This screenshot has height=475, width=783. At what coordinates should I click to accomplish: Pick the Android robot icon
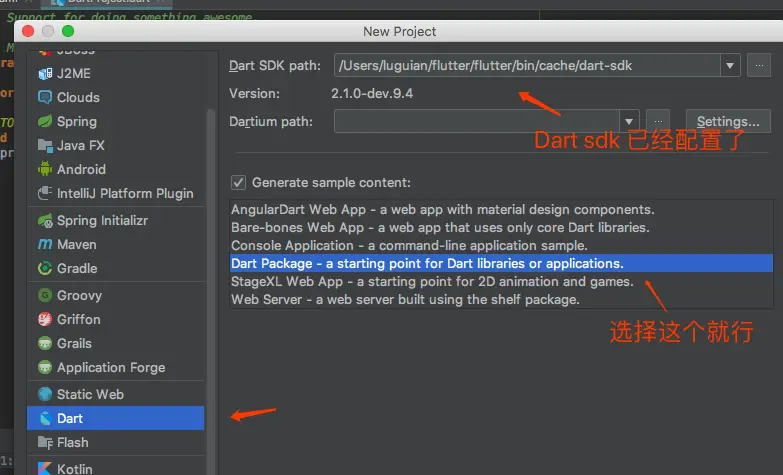click(x=45, y=169)
